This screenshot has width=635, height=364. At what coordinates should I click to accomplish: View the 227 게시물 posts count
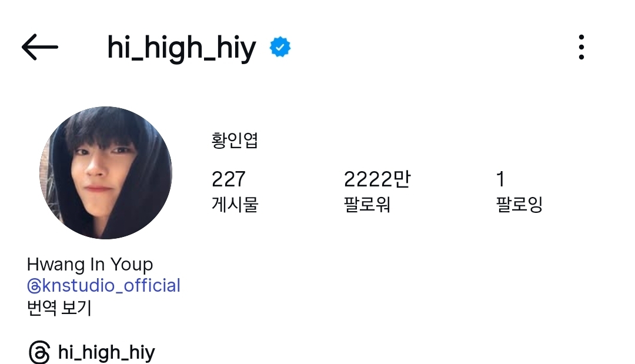tap(235, 191)
